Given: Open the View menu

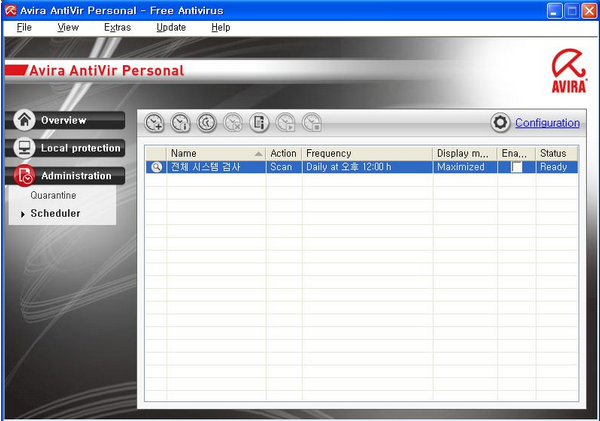Looking at the screenshot, I should click(68, 28).
